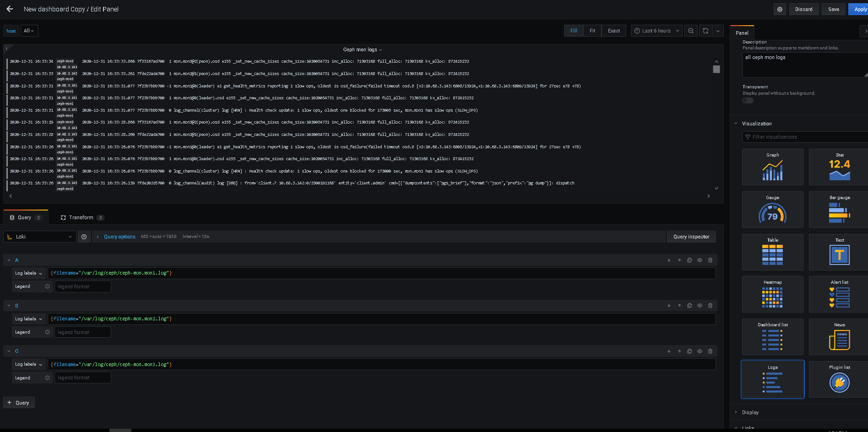Click the Discard button
Screen dimensions: 868x432
click(803, 9)
